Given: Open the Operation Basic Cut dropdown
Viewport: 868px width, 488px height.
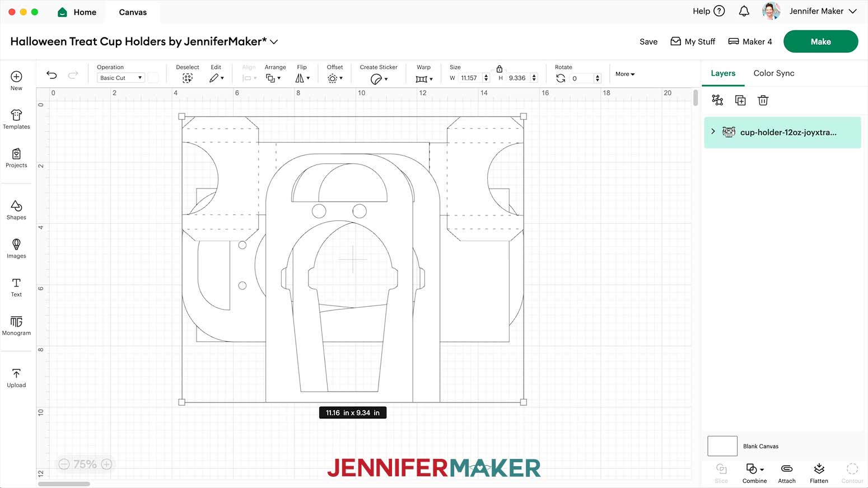Looking at the screenshot, I should [121, 78].
